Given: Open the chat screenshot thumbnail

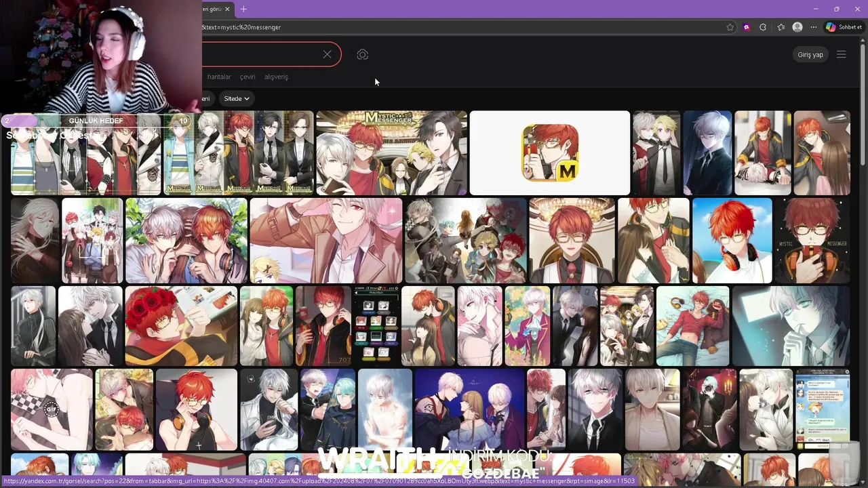Looking at the screenshot, I should pos(823,409).
